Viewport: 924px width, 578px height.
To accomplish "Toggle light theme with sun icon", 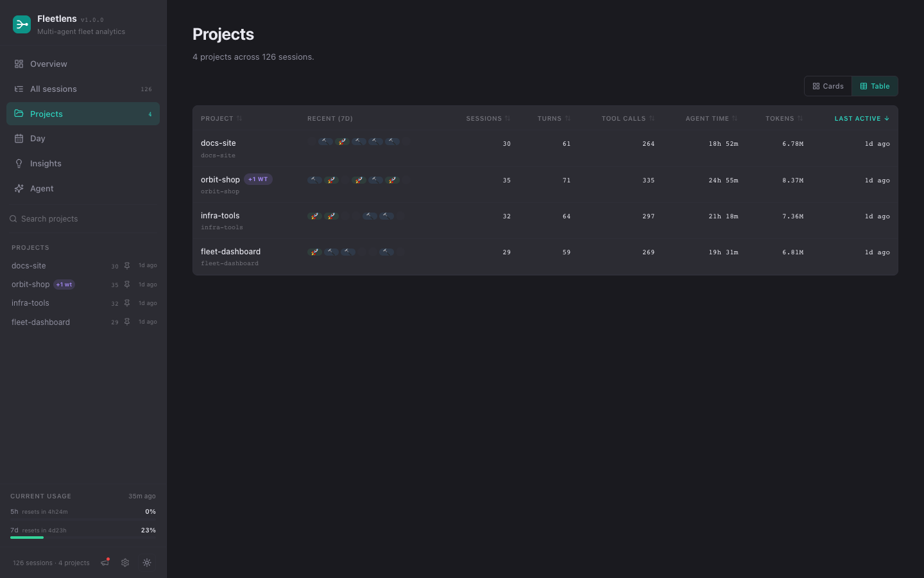I will pyautogui.click(x=147, y=563).
